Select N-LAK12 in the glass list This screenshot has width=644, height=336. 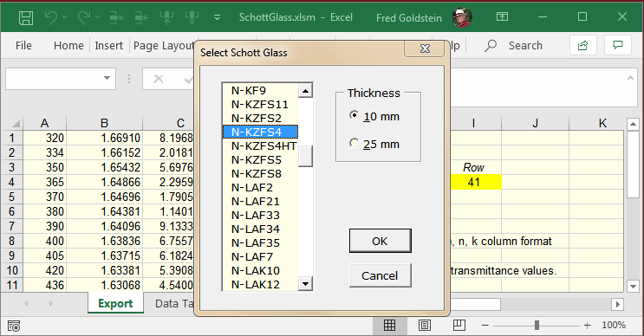260,284
